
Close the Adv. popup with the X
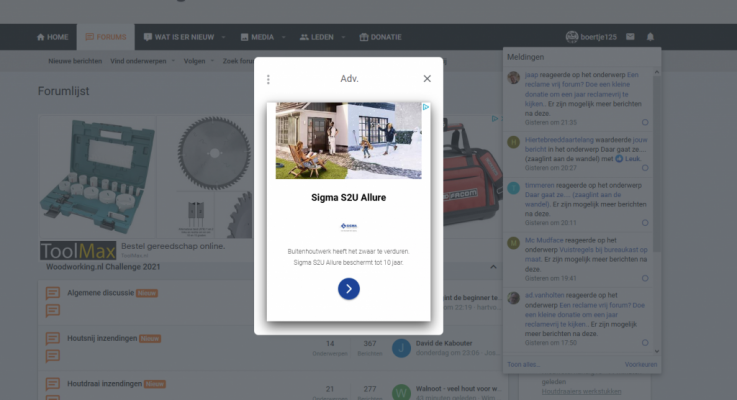(427, 78)
